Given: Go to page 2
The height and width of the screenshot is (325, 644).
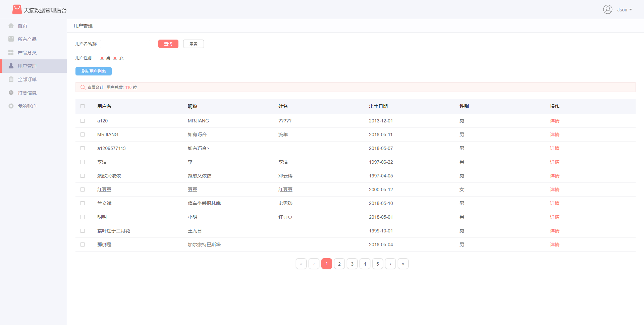Looking at the screenshot, I should (339, 264).
